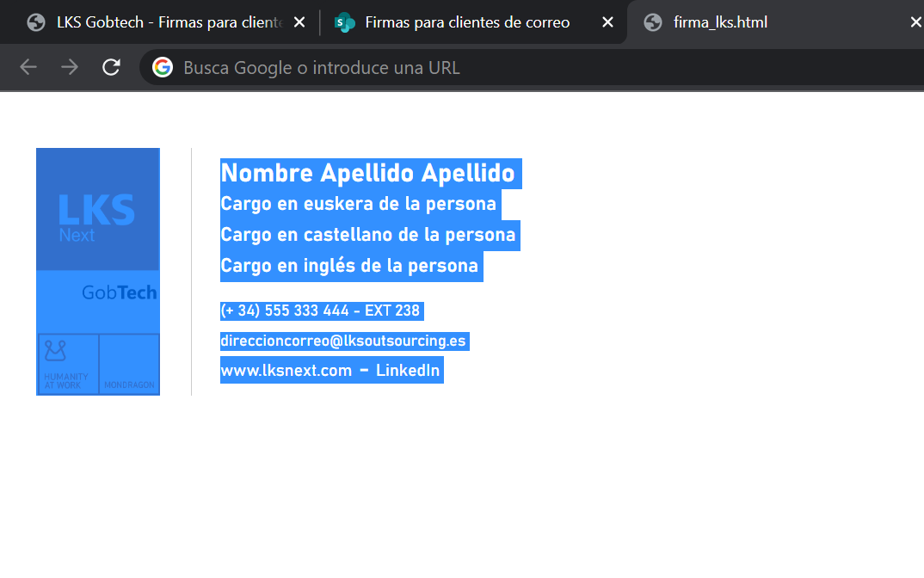The height and width of the screenshot is (578, 924).
Task: Switch to Firmas para clientes de correo tab
Action: click(x=467, y=22)
